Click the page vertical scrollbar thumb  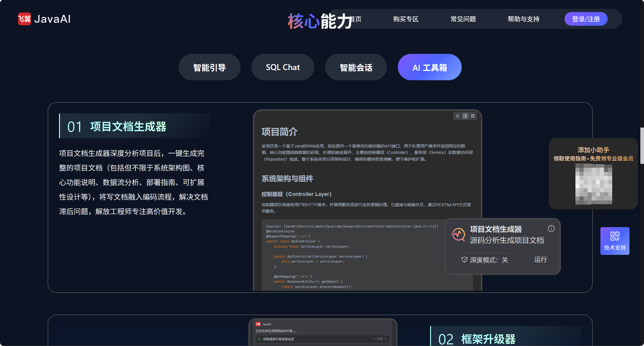pos(642,145)
